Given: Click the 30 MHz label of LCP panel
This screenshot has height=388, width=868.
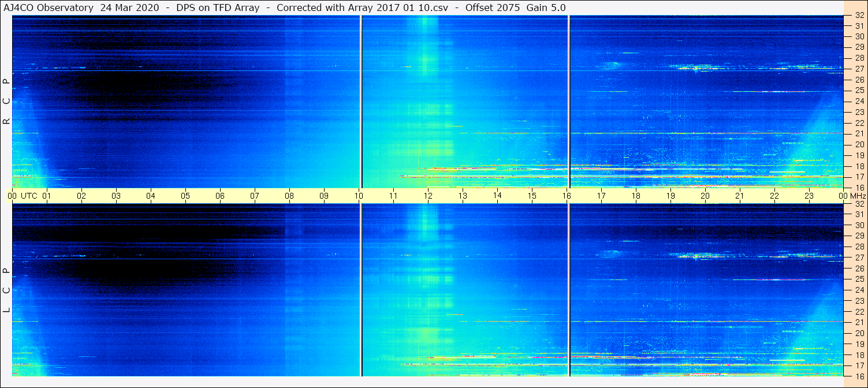Looking at the screenshot, I should [x=859, y=225].
